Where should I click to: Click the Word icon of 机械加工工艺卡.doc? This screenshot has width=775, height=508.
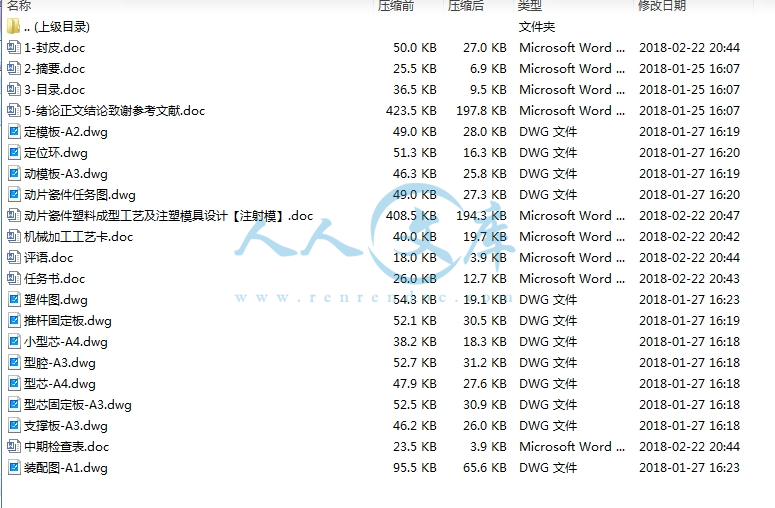[14, 236]
